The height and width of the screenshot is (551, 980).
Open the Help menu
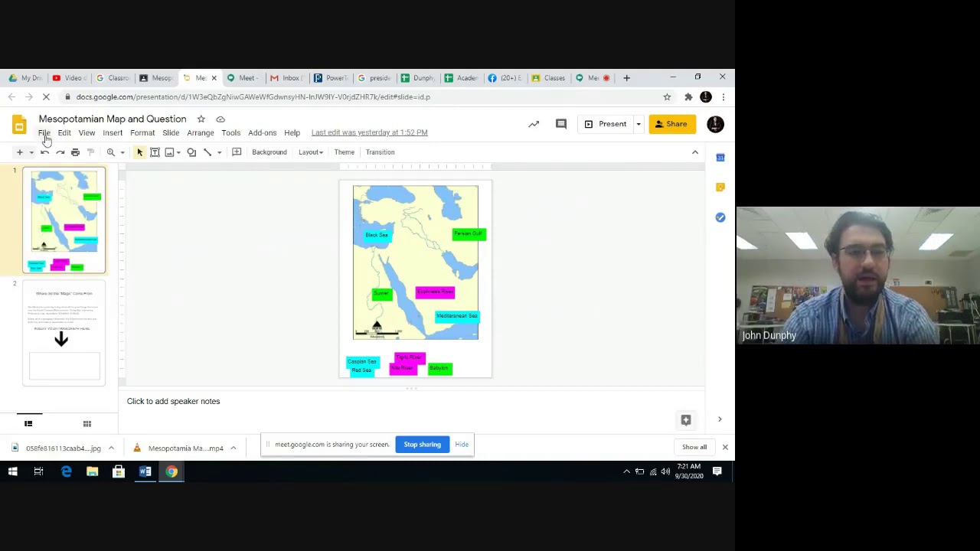coord(292,133)
